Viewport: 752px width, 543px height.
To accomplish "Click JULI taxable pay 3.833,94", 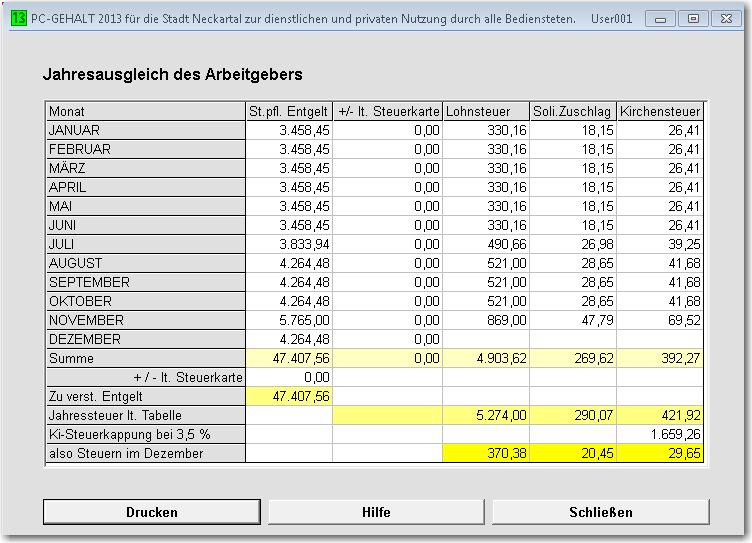I will (289, 244).
